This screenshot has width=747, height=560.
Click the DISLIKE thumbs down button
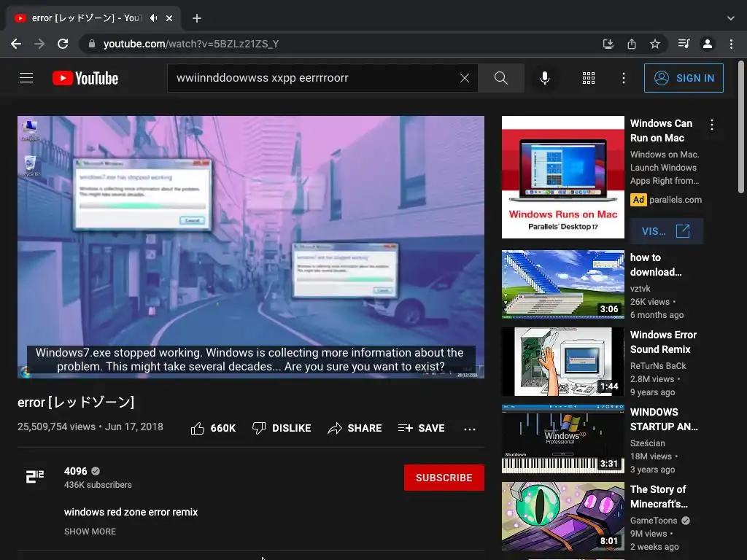pos(282,428)
